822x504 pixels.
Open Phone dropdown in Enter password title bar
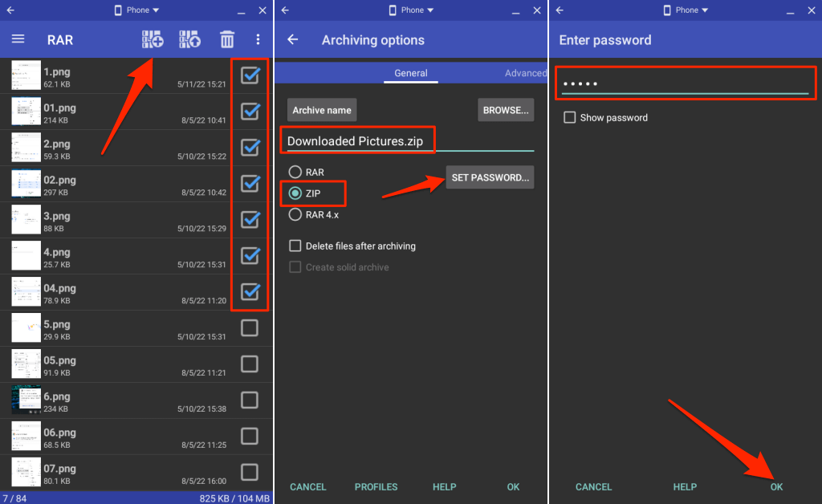point(686,10)
